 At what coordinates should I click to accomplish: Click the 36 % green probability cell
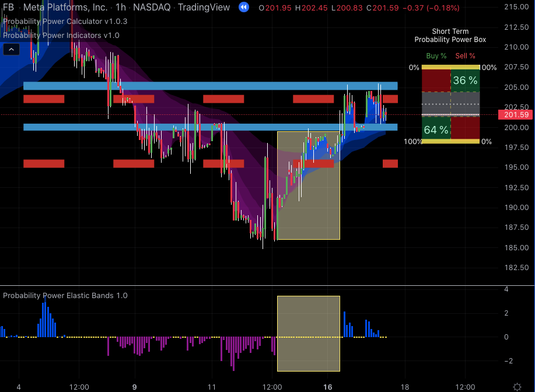tap(465, 80)
